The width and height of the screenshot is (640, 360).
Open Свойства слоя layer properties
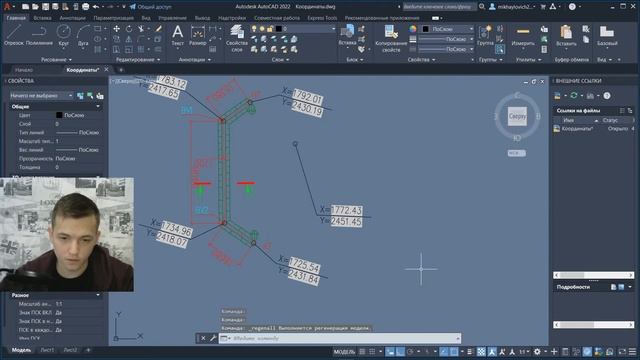237,38
